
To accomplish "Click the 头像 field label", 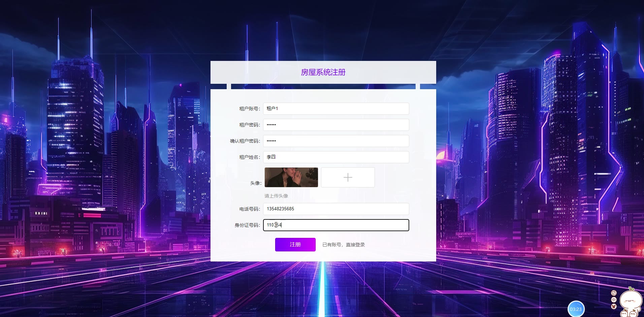I will [x=256, y=183].
